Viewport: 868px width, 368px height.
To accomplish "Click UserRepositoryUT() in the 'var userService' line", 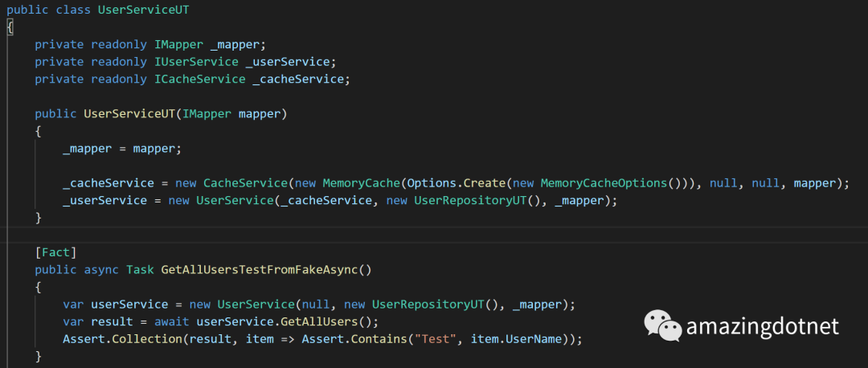I will [435, 304].
